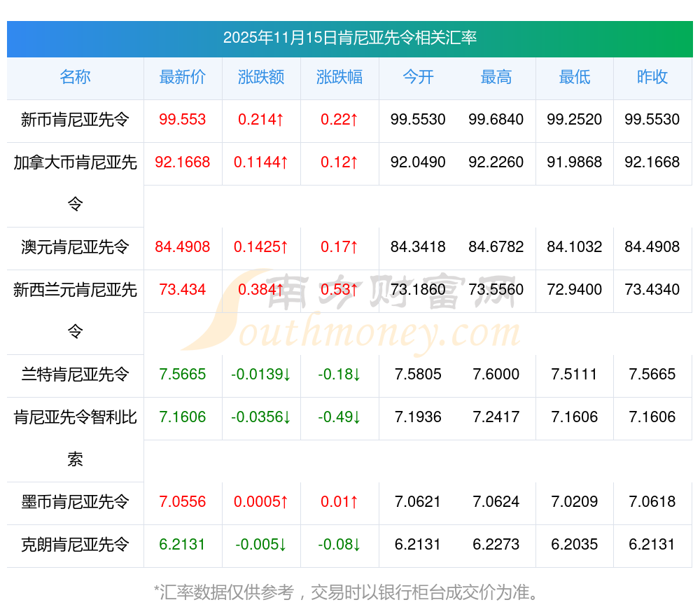Click the table title 2025年11月15日肯尼亚先令相关汇率
Viewport: 700px width, 614px height.
350,38
